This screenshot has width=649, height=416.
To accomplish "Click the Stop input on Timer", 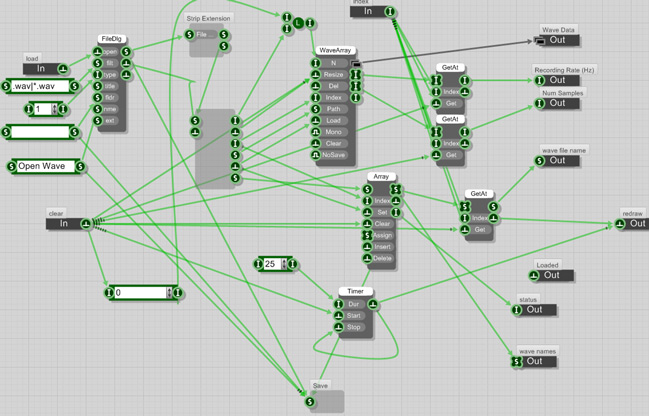I will click(354, 327).
